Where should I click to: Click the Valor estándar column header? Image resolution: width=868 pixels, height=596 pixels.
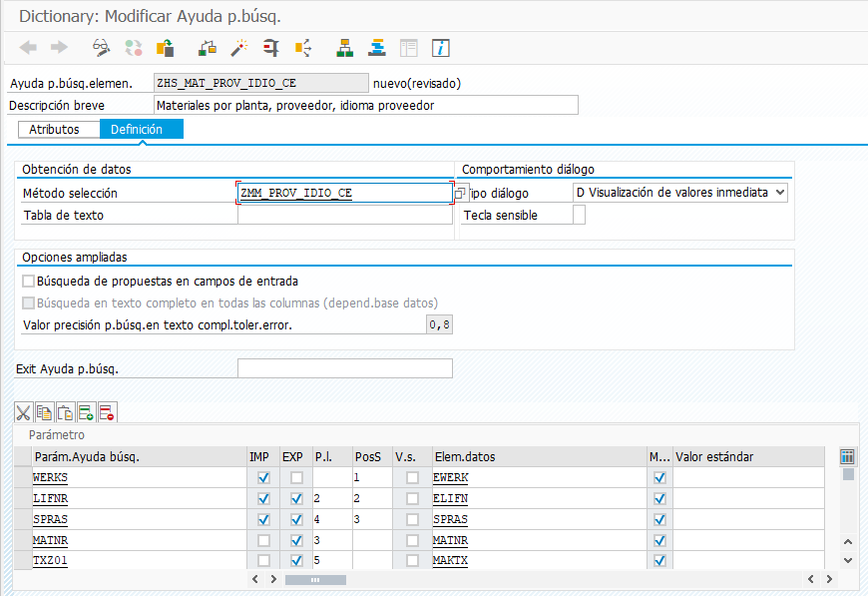(748, 457)
